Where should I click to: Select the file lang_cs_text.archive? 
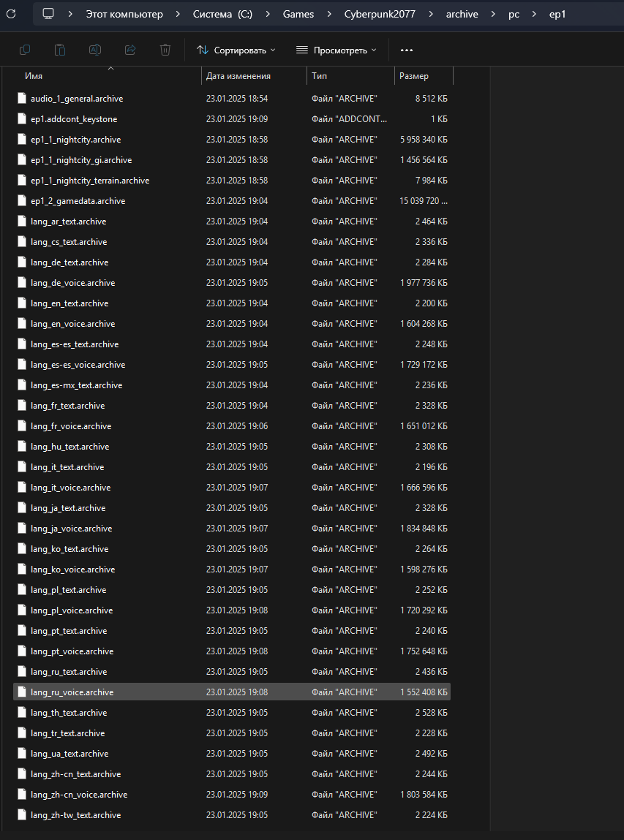232,241
